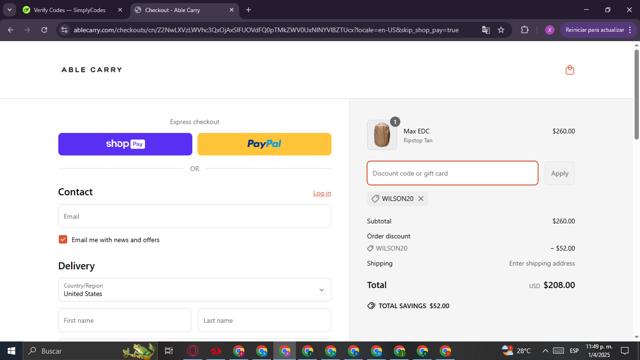Image resolution: width=640 pixels, height=360 pixels.
Task: Focus the Discount code or gift card field
Action: (x=452, y=173)
